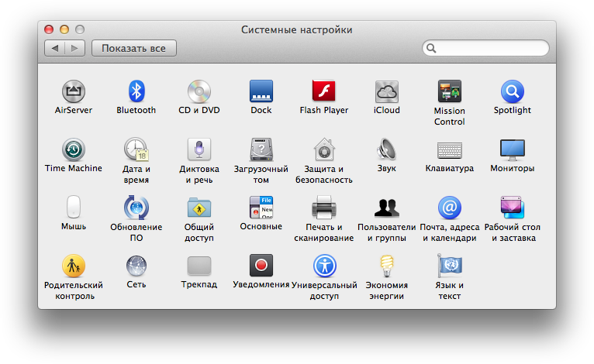594x364 pixels.
Task: Open Mission Control settings
Action: click(449, 91)
